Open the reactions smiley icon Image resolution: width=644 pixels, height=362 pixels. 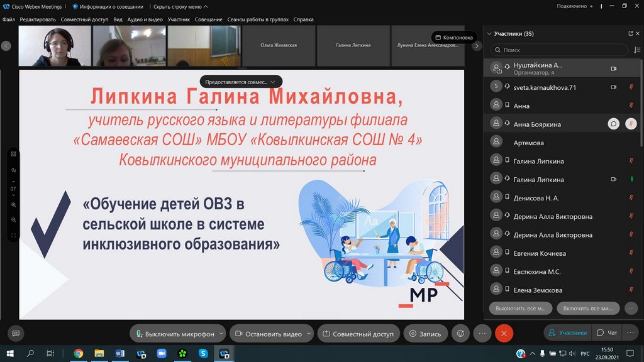pos(461,334)
